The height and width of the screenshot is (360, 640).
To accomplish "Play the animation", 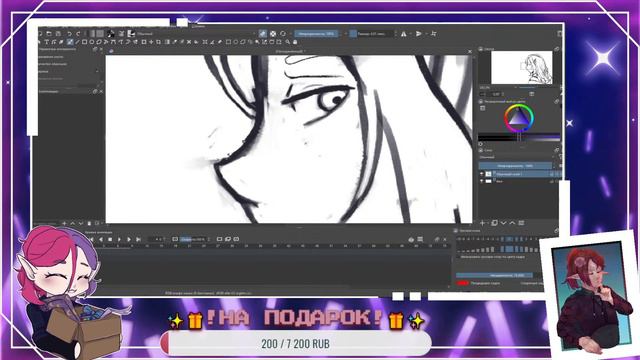I will [119, 239].
